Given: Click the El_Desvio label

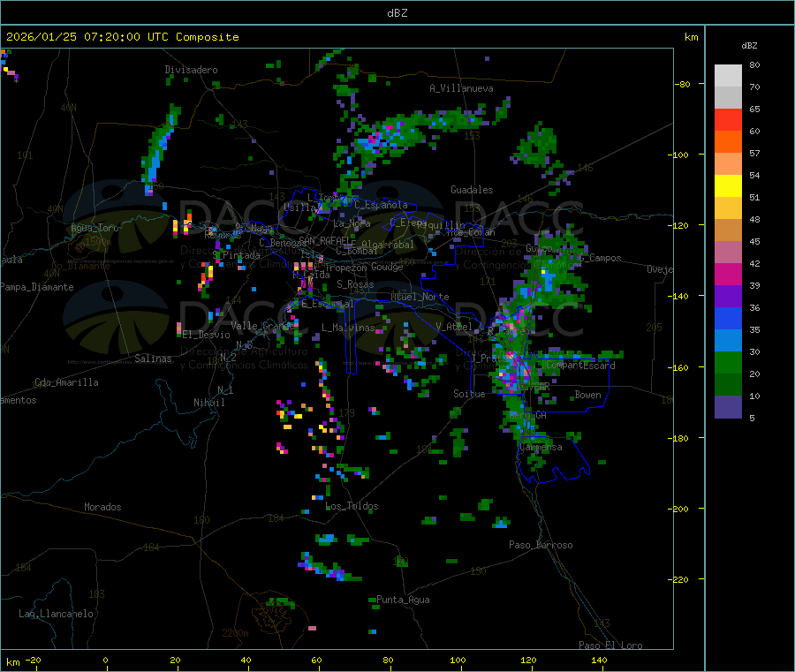Looking at the screenshot, I should pyautogui.click(x=207, y=335).
